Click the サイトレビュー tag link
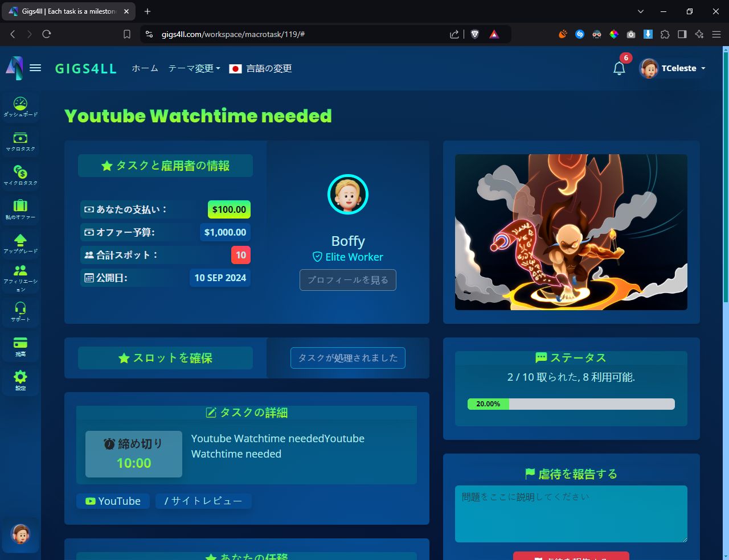Viewport: 729px width, 560px height. (203, 501)
